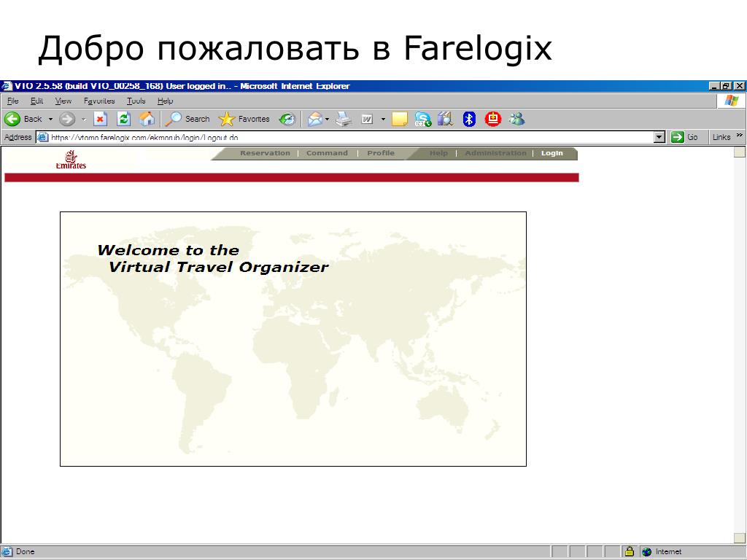Viewport: 747px width, 560px height.
Task: Click the Emirates logo
Action: point(71,160)
